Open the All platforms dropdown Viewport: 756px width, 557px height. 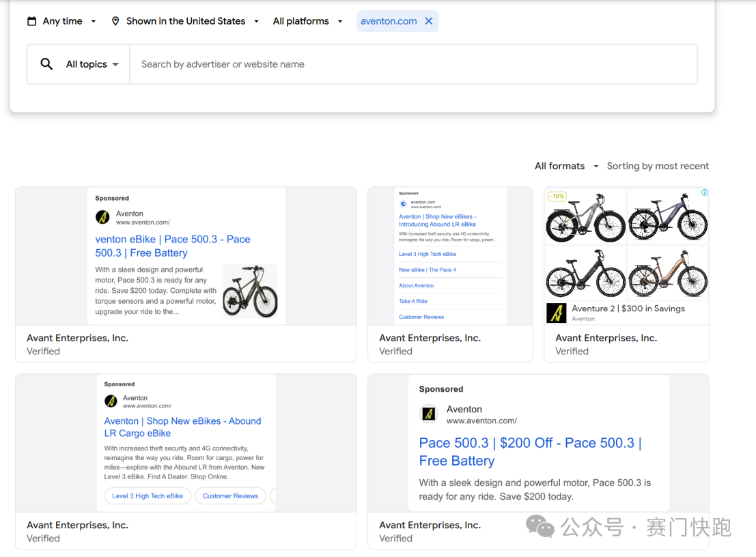tap(307, 21)
